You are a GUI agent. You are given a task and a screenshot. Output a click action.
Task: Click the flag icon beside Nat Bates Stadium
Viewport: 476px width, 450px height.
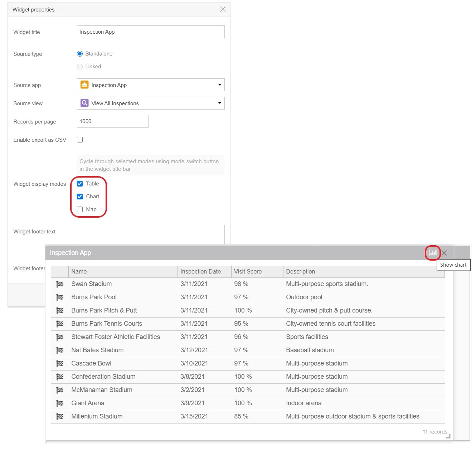pos(60,350)
